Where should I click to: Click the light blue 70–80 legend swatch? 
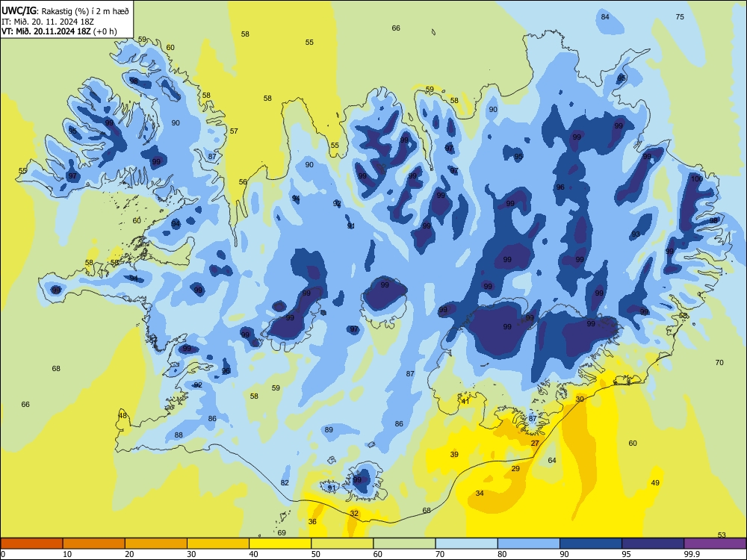(x=466, y=544)
